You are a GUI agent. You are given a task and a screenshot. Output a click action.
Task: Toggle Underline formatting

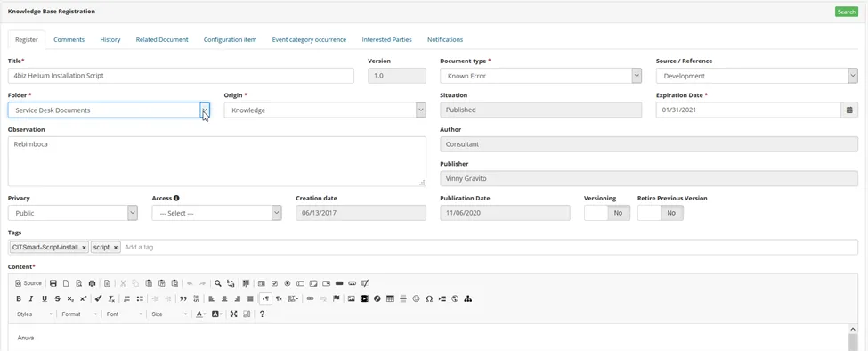coord(45,298)
